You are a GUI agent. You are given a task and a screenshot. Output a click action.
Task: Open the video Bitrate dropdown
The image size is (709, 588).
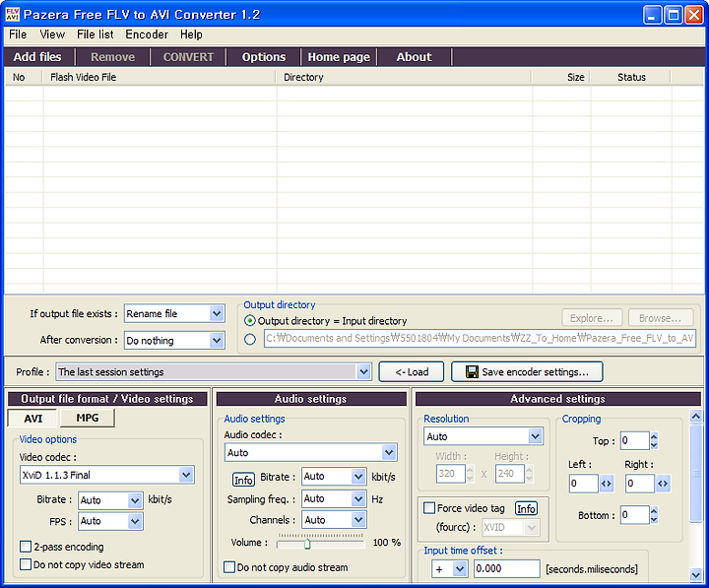(135, 500)
